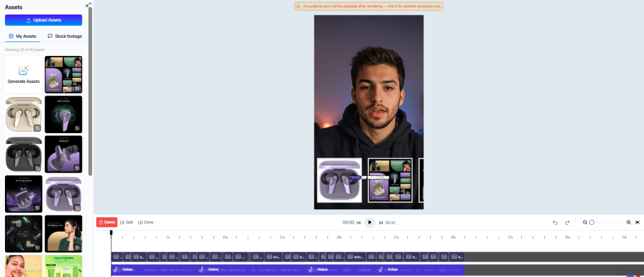644x277 pixels.
Task: Split the clip at playhead
Action: click(x=126, y=222)
